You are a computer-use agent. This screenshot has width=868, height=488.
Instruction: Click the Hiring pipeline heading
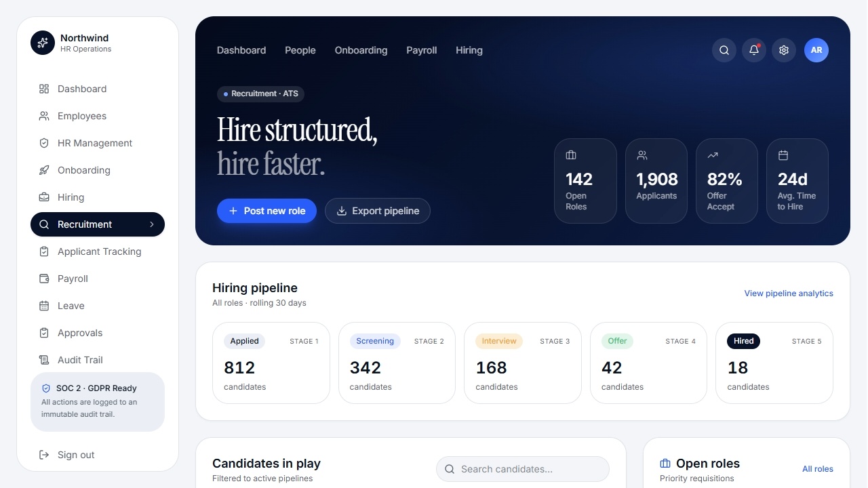click(255, 288)
